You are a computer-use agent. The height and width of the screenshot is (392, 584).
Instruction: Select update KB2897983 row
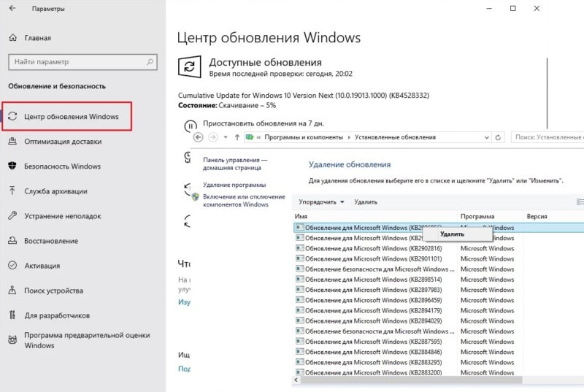tap(439, 290)
